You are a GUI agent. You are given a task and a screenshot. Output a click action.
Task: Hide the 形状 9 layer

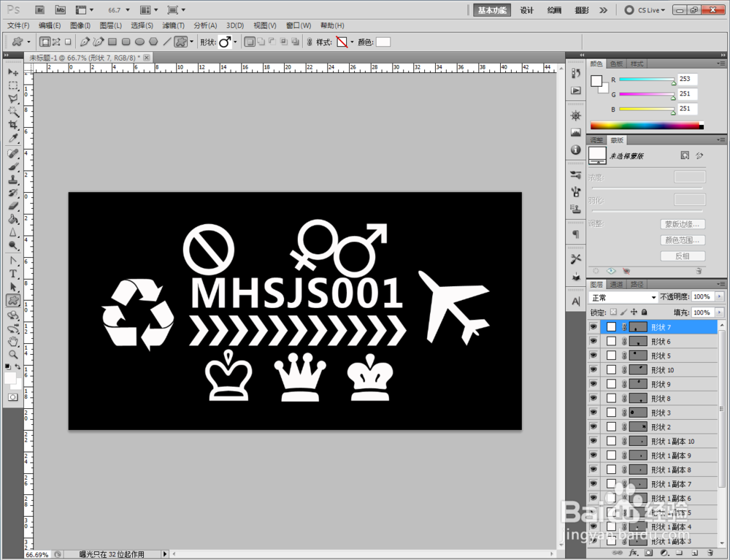(593, 383)
